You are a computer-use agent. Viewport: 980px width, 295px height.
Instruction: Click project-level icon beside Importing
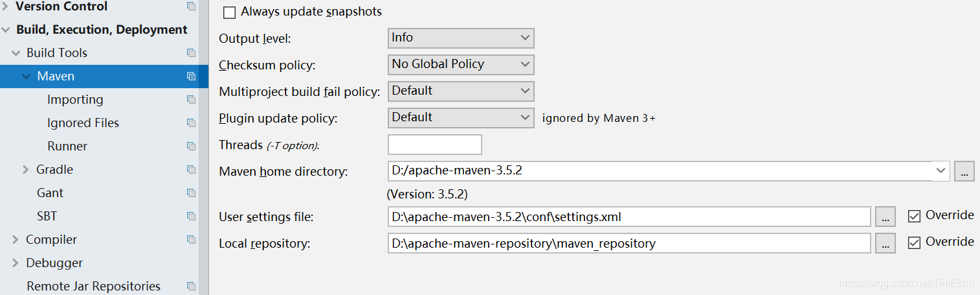[x=191, y=99]
